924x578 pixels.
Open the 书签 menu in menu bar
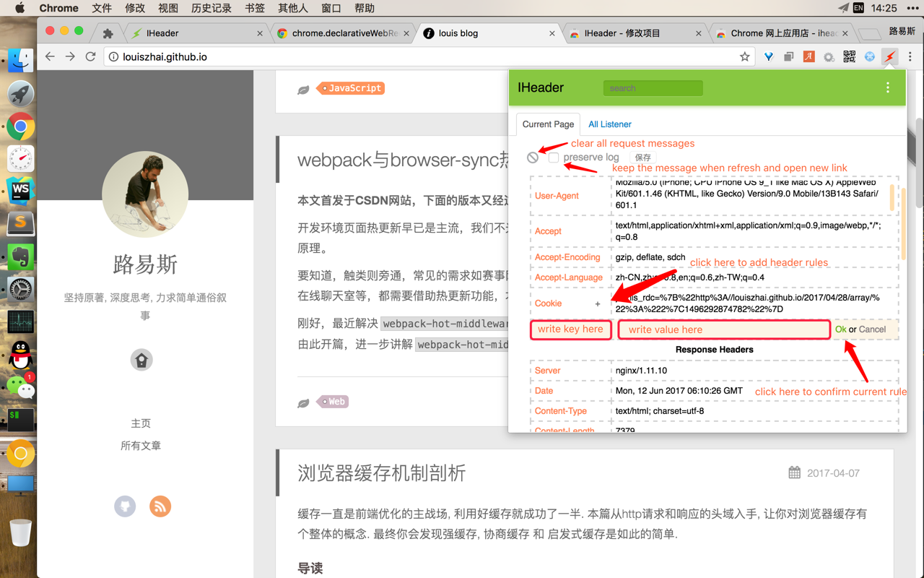(x=255, y=8)
